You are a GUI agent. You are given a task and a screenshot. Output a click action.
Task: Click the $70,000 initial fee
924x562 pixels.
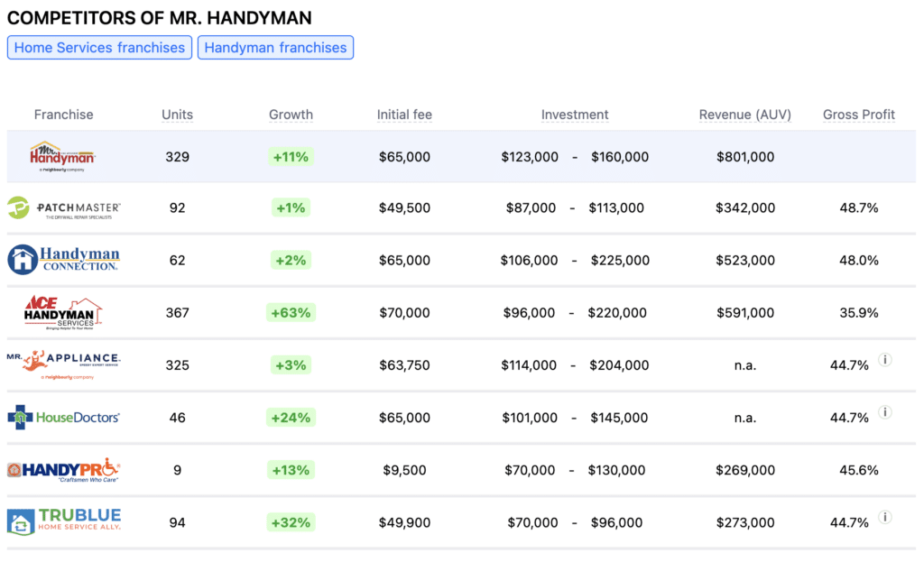pos(404,313)
